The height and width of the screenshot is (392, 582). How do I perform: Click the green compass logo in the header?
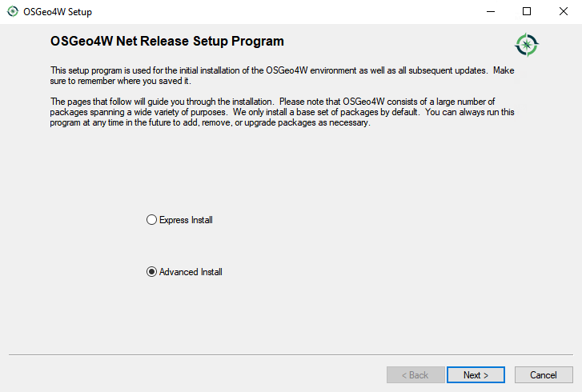[x=527, y=44]
